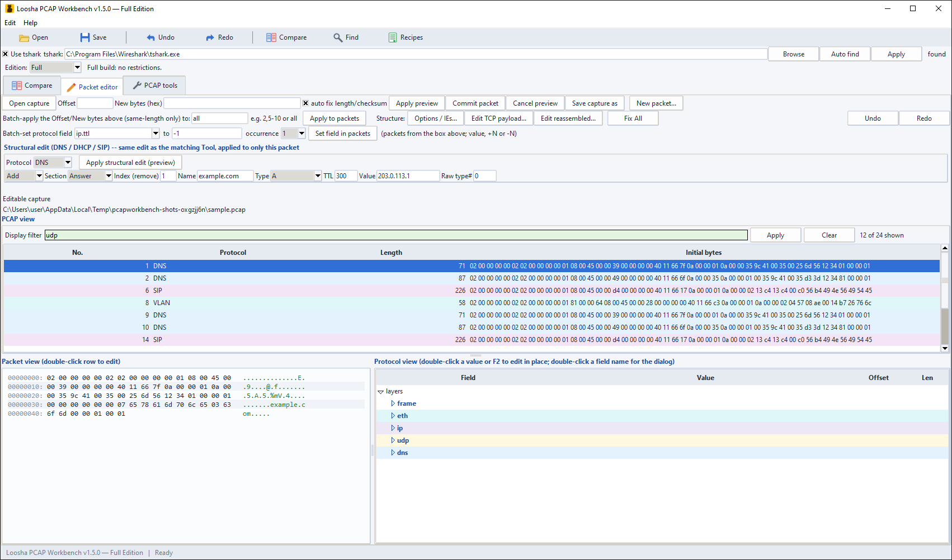The image size is (952, 560).
Task: Expand the dns layer node
Action: (x=393, y=453)
